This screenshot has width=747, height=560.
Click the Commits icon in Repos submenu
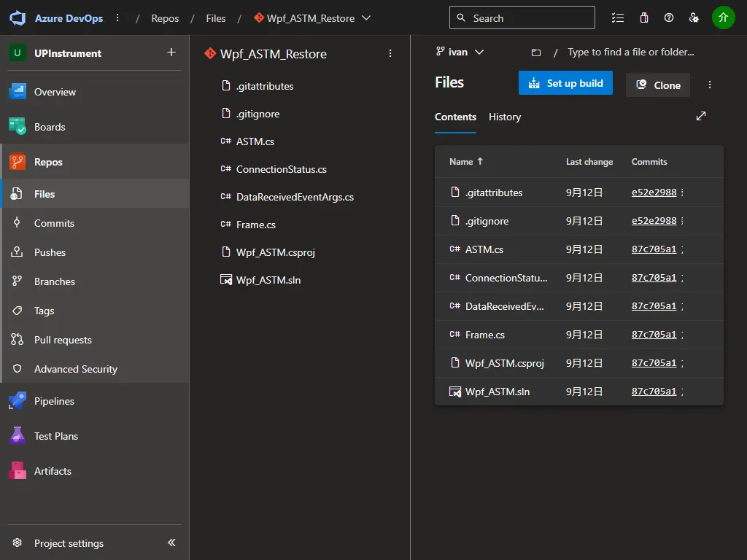[x=17, y=222]
